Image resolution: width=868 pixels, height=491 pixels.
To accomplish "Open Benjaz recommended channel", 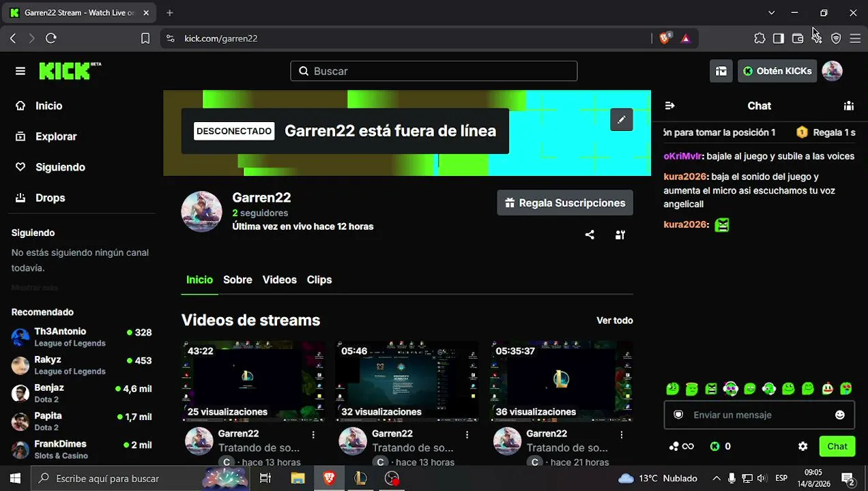I will pos(82,393).
